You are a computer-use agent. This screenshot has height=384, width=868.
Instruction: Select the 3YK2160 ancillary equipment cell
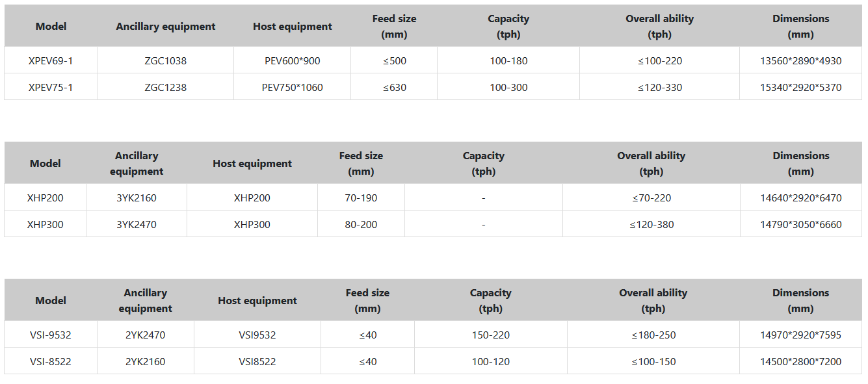(x=137, y=198)
